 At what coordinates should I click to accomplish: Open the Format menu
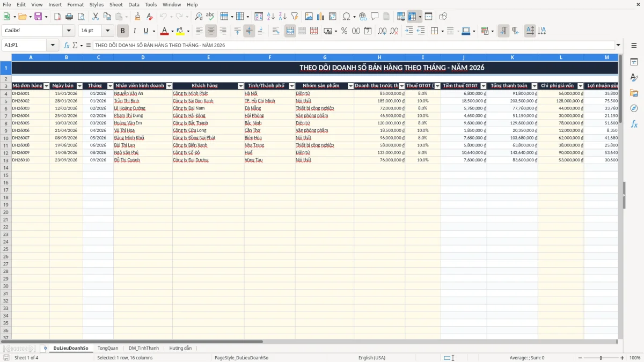tap(76, 4)
